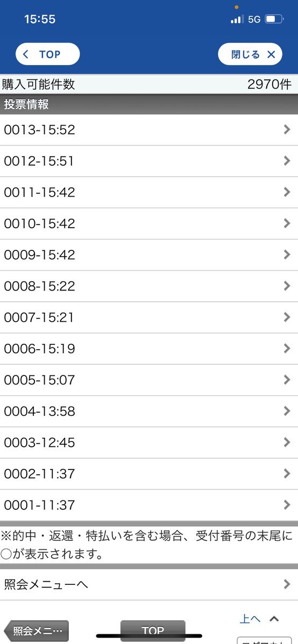Tap chevron arrow on 0010-15:42 row
298x644 pixels.
[x=287, y=223]
